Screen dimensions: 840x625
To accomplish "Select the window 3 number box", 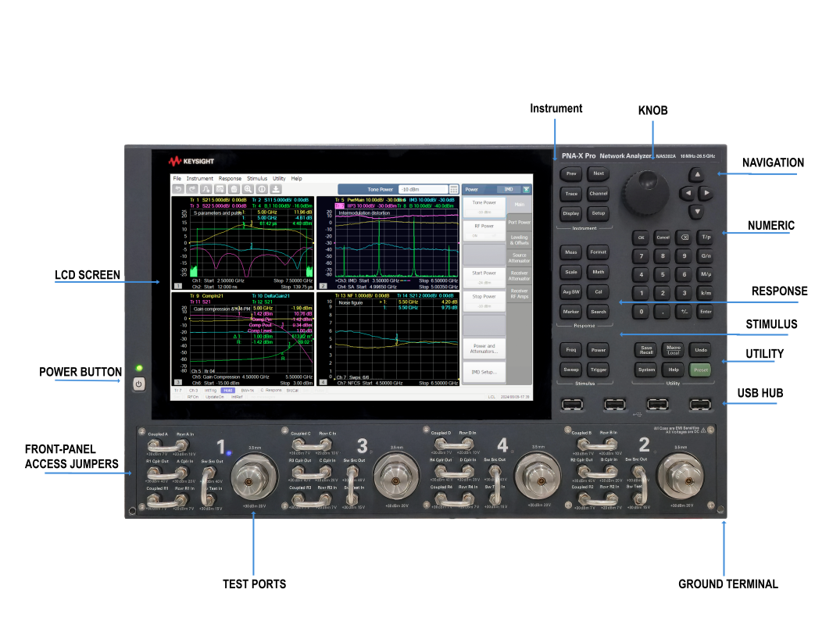I will [x=177, y=382].
